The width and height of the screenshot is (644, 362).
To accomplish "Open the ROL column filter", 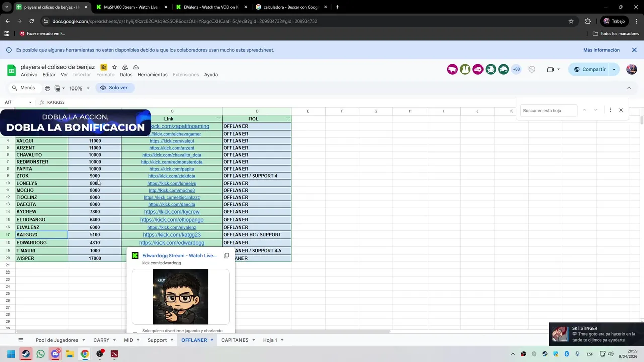I will (x=288, y=119).
